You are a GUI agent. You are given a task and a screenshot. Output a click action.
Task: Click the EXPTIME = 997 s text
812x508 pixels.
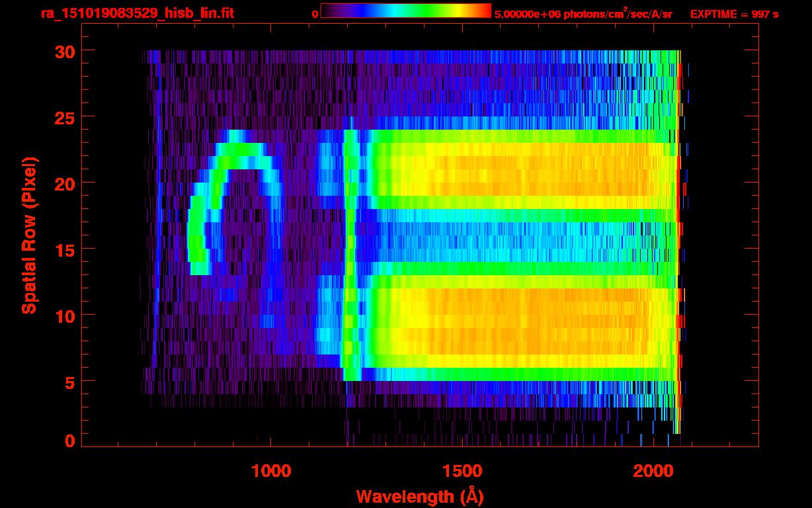(734, 14)
